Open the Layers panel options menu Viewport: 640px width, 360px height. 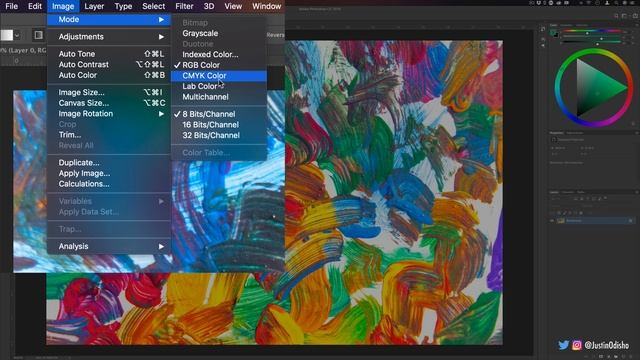coord(636,192)
